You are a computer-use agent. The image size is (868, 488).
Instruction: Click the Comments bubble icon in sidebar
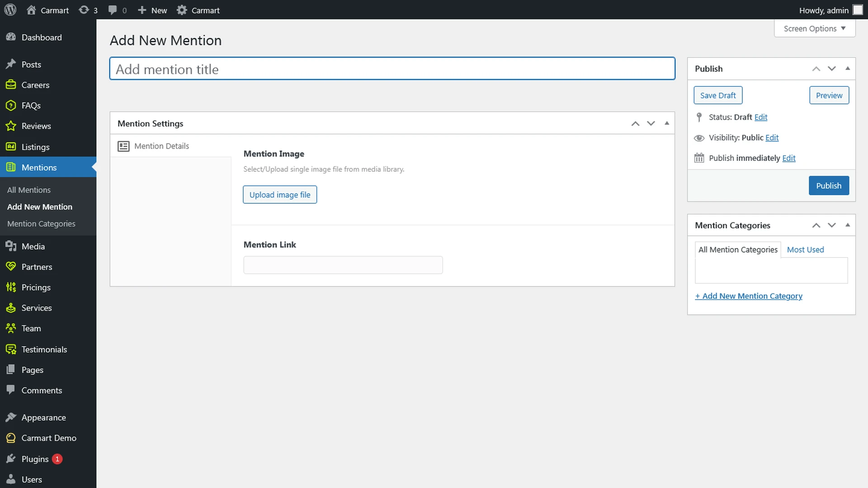[11, 389]
